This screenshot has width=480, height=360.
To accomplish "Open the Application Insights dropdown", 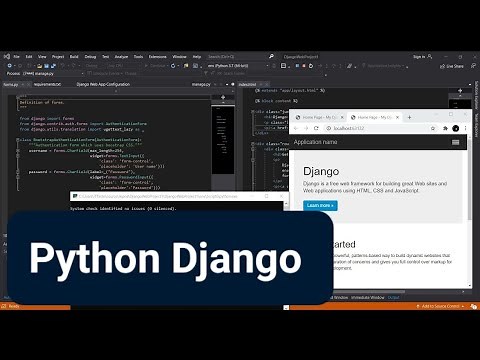I will pyautogui.click(x=385, y=66).
